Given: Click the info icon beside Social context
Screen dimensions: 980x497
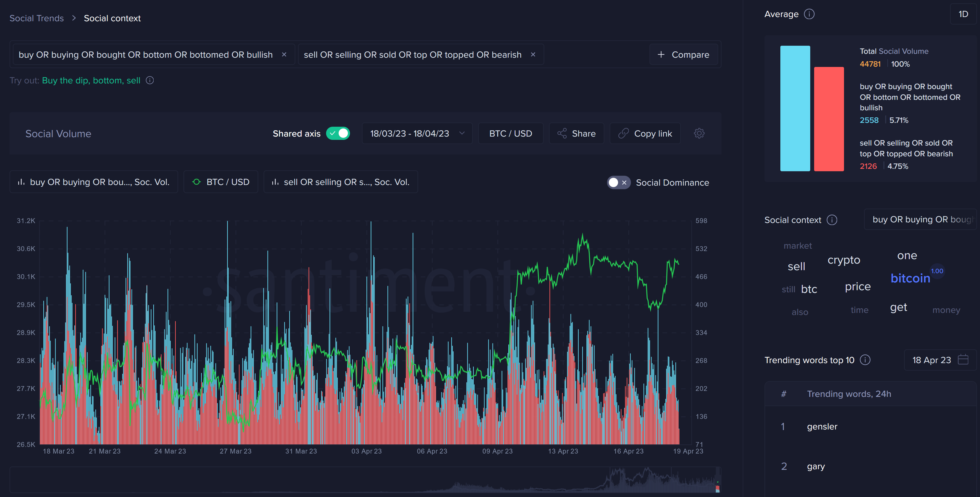Looking at the screenshot, I should tap(832, 220).
